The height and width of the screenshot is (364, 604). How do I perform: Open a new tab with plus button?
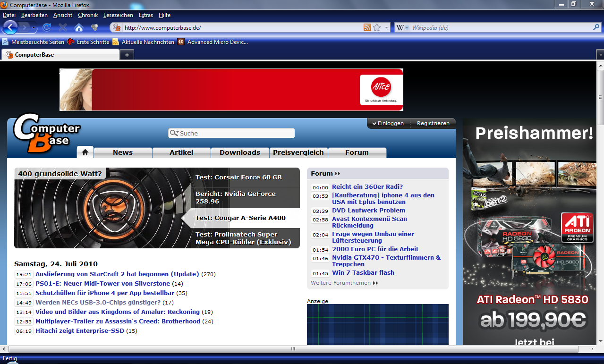pos(127,55)
